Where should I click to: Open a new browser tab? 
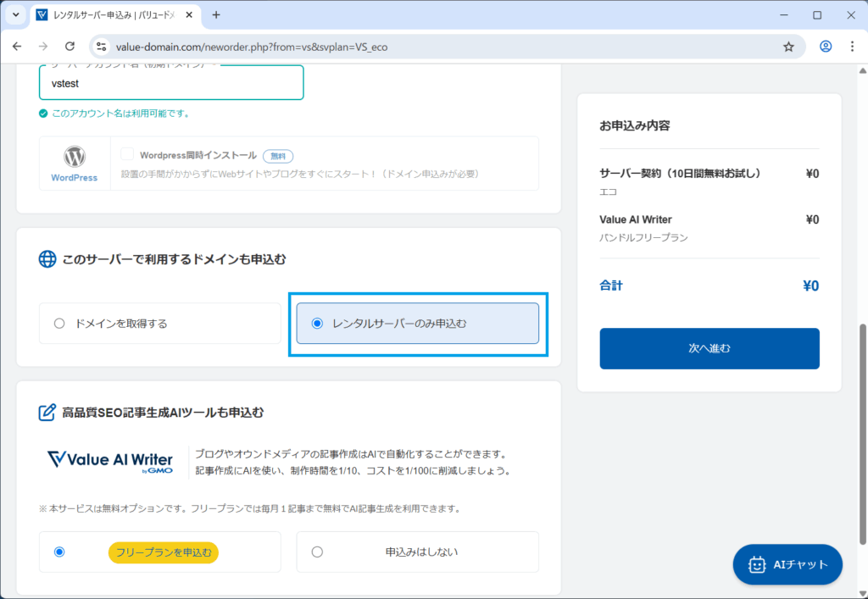click(x=216, y=14)
